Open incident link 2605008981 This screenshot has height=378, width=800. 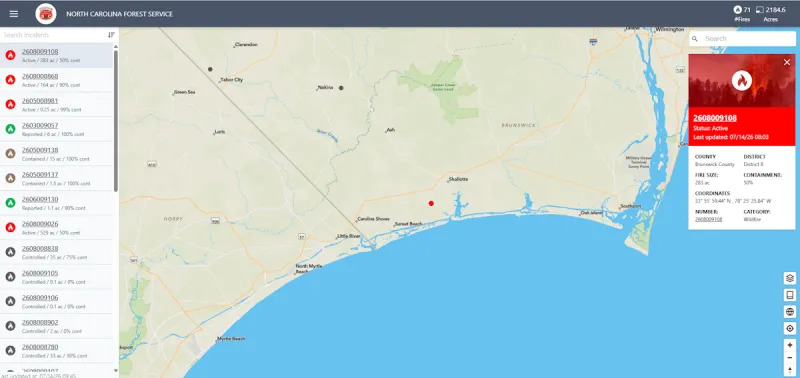pyautogui.click(x=40, y=100)
